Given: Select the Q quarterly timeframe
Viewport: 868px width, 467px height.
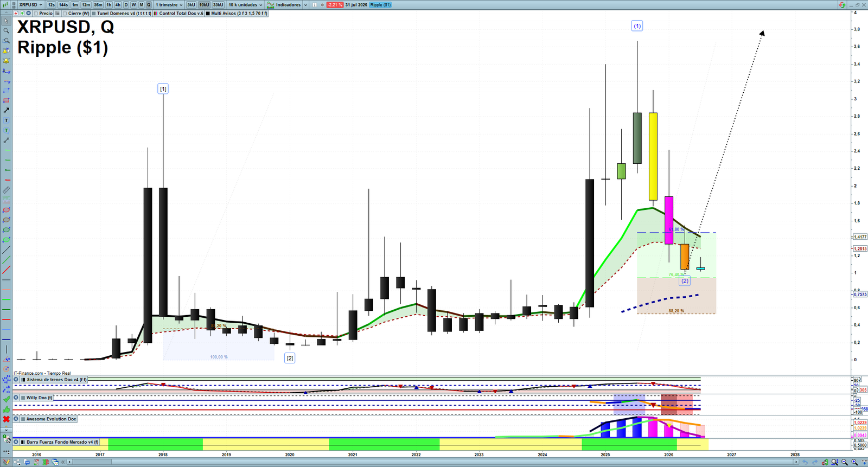Looking at the screenshot, I should click(149, 5).
